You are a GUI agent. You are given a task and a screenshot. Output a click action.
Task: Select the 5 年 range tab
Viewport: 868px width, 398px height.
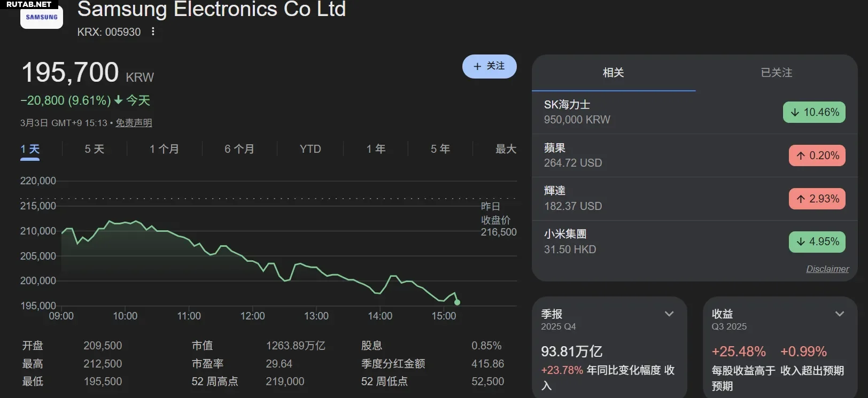click(x=440, y=149)
